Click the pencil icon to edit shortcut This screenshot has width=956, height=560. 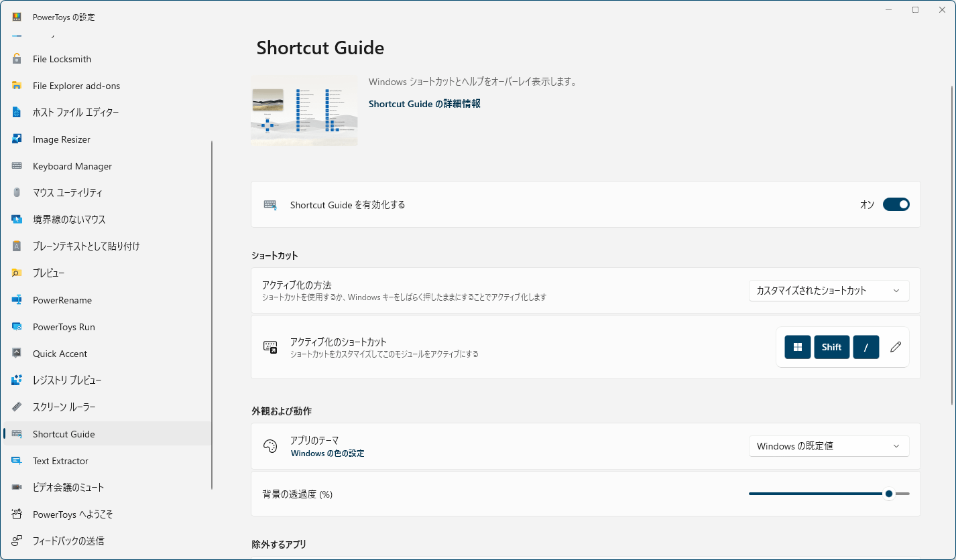[x=896, y=347]
